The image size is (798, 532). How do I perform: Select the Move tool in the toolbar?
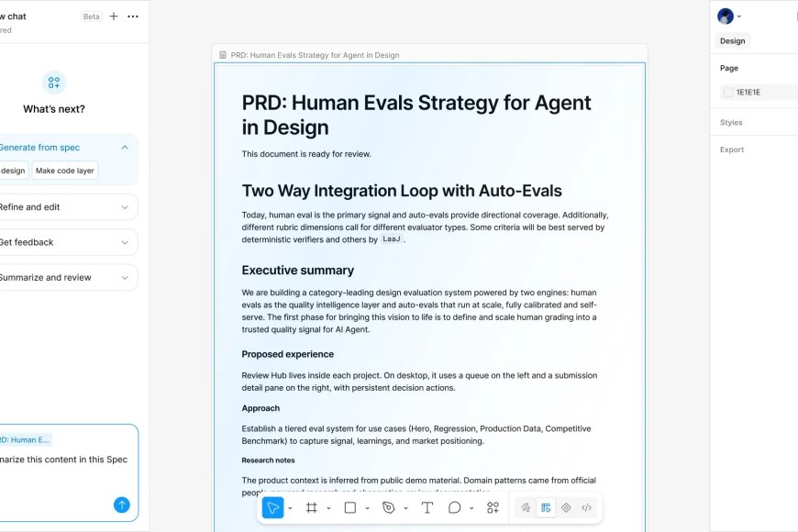(x=272, y=507)
